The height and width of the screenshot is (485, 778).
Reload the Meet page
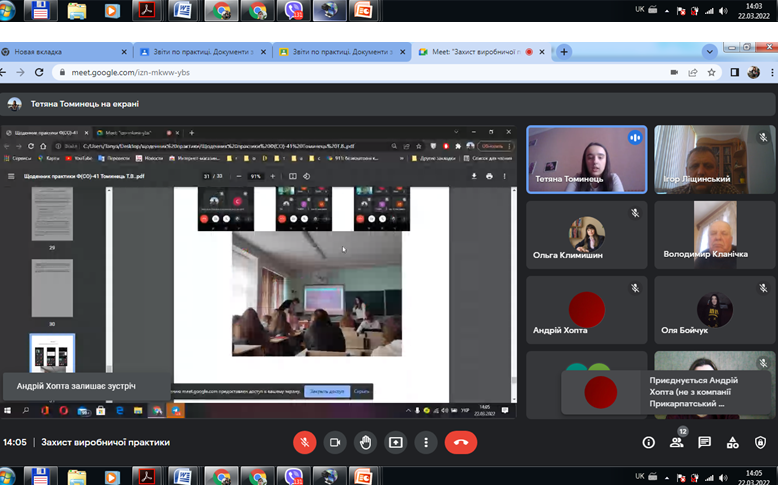(x=39, y=72)
